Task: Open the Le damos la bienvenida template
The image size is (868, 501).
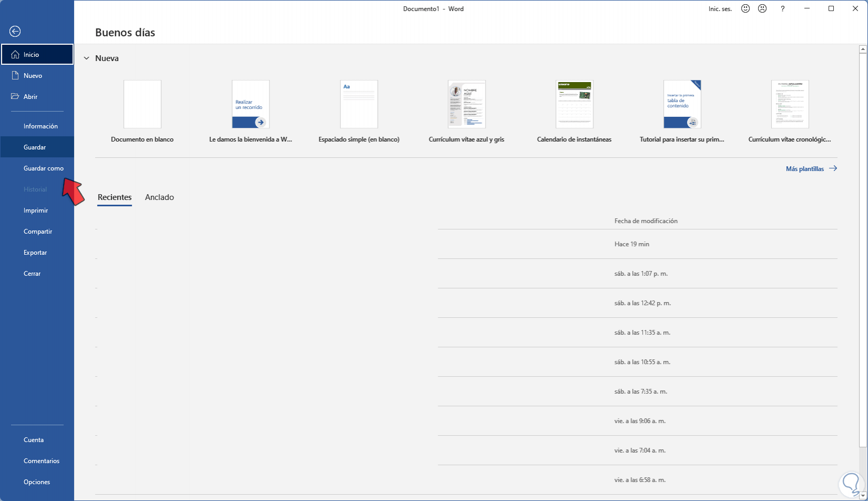Action: [250, 111]
